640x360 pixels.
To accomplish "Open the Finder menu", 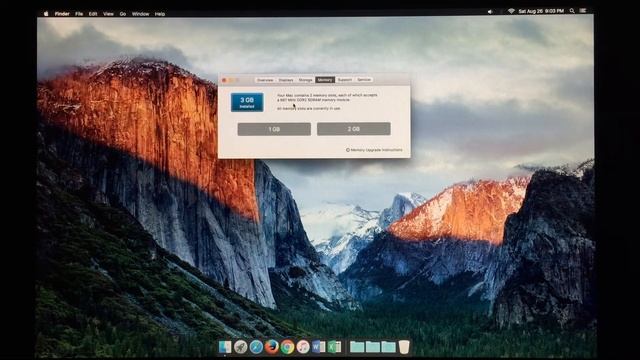I will 62,13.
